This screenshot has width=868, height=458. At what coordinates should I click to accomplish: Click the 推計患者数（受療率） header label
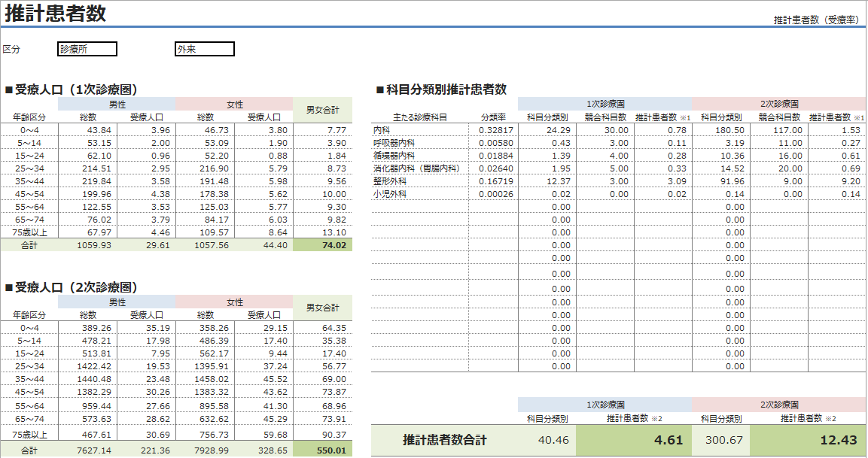(817, 20)
